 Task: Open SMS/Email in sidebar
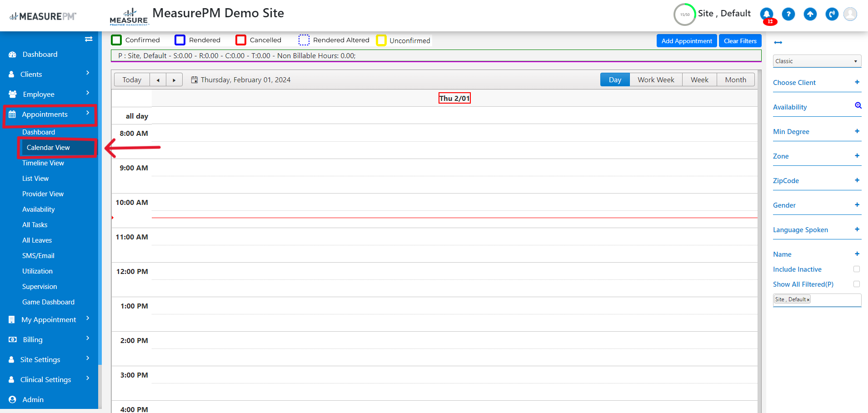(x=38, y=256)
